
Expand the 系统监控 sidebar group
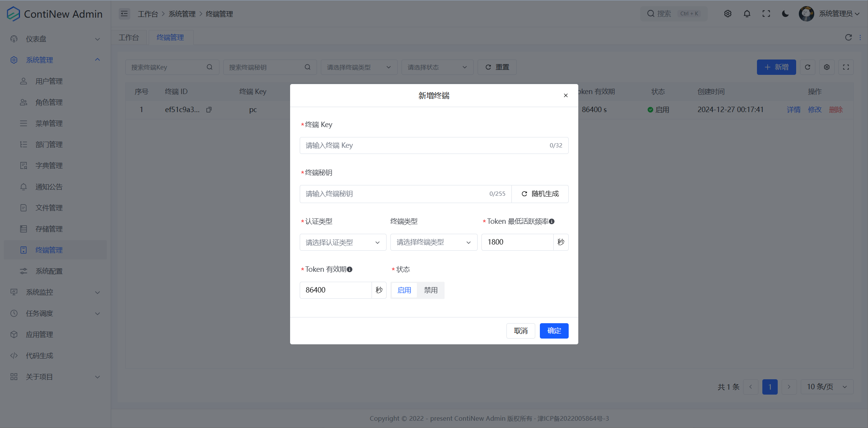pos(55,292)
